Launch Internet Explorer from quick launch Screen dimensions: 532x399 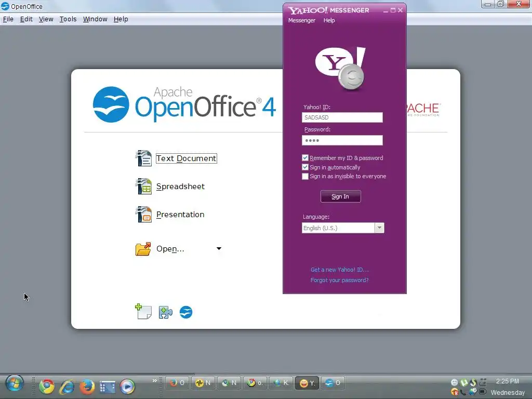tap(67, 387)
